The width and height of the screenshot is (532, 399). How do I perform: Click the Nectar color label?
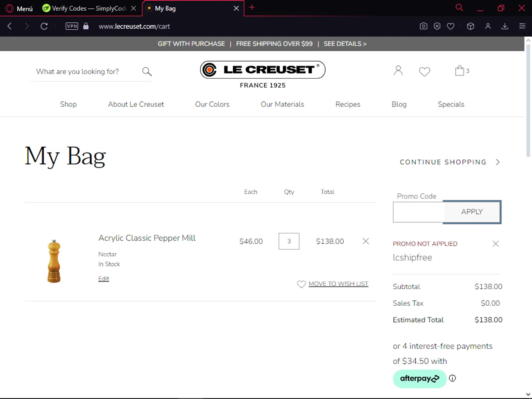(x=107, y=254)
